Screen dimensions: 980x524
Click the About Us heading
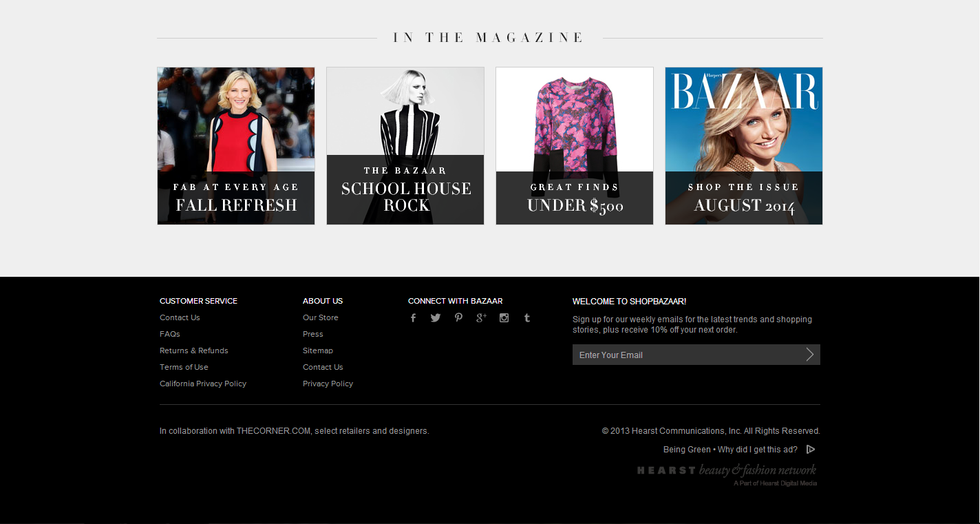pyautogui.click(x=323, y=301)
